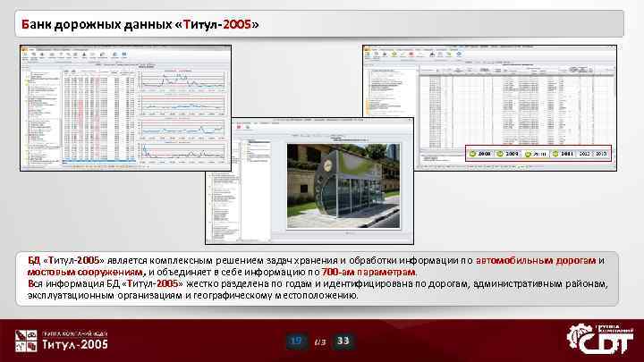Click the blue round icon in the table window toolbar
Screen dimensions: 644x362
click(x=459, y=55)
